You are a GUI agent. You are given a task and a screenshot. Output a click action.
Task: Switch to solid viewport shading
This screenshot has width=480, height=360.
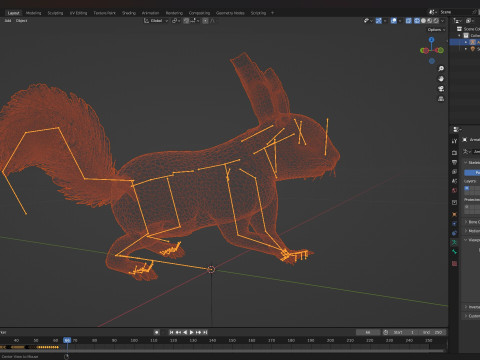[x=423, y=21]
